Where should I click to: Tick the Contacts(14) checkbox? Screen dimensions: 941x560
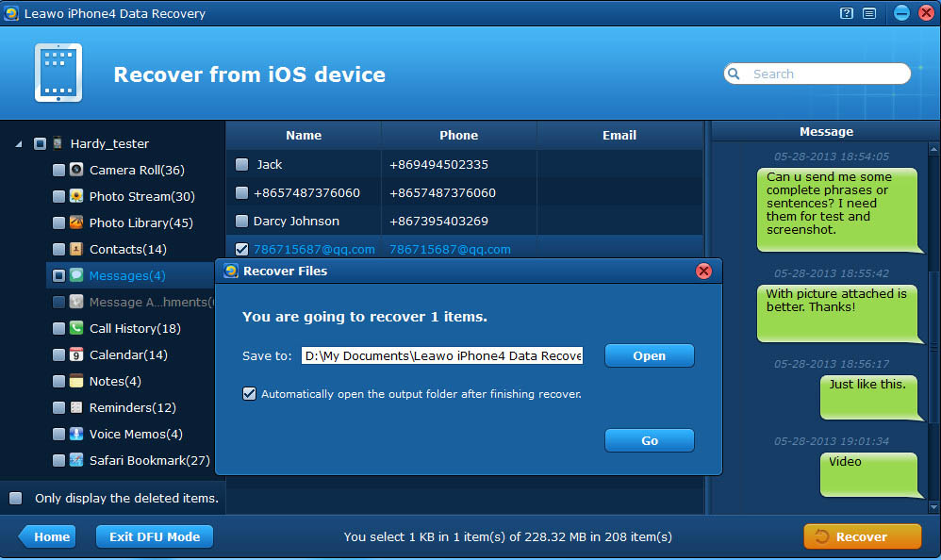[x=58, y=249]
